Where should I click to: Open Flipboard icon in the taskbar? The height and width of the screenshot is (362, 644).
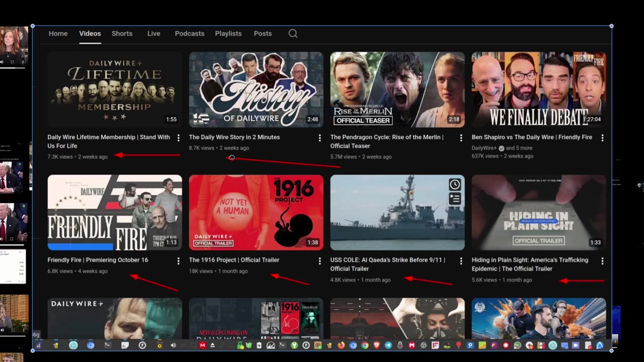click(x=435, y=345)
